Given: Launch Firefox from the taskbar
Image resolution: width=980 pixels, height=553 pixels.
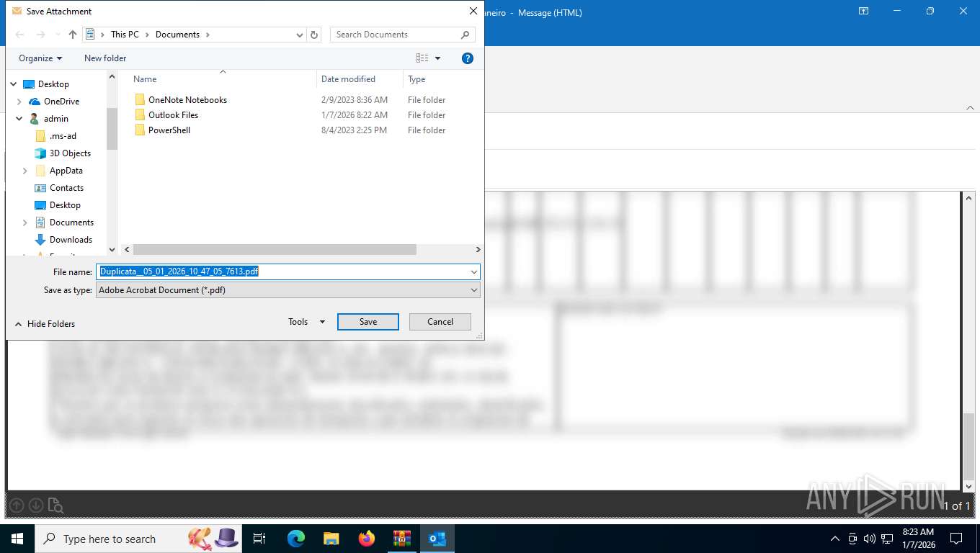Looking at the screenshot, I should click(x=366, y=539).
